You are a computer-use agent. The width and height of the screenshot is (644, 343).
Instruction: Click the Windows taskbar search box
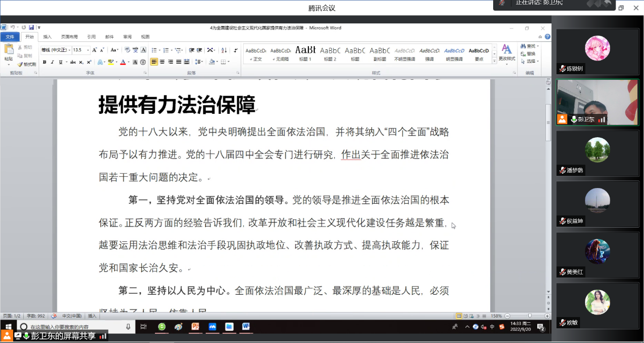pos(71,327)
